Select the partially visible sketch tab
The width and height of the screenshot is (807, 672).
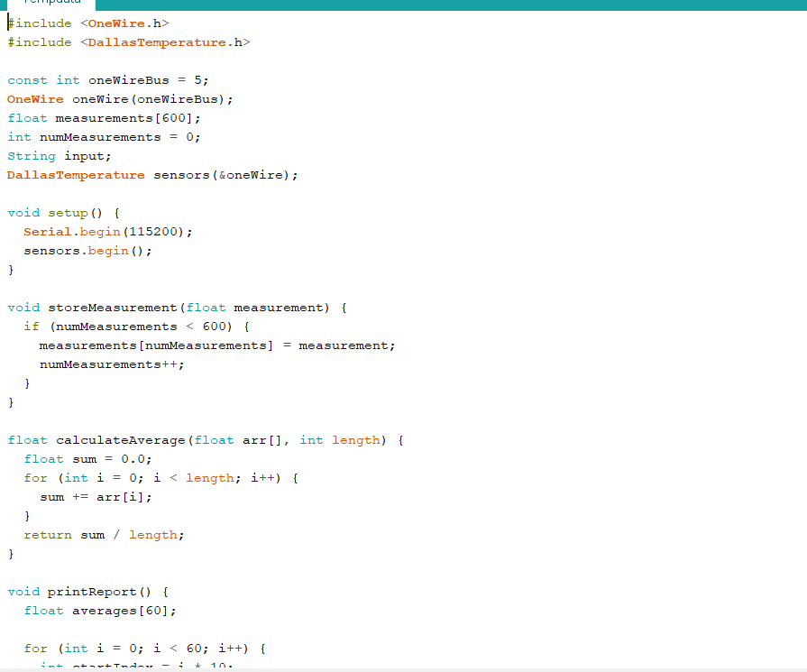point(52,4)
